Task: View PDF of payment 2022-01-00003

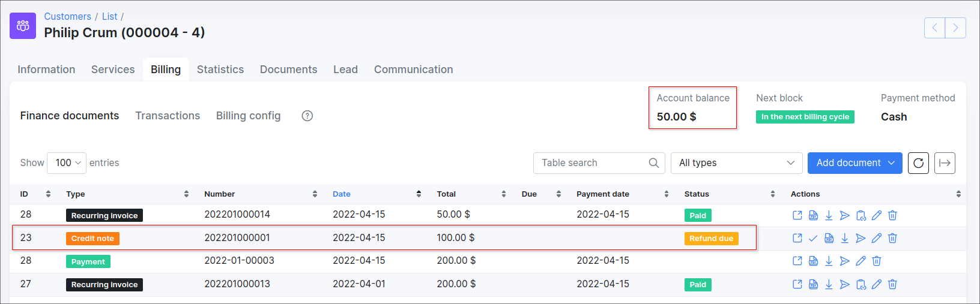Action: (813, 261)
